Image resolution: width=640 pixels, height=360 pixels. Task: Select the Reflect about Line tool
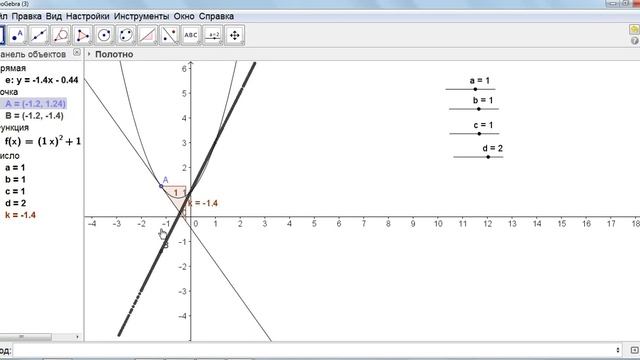coord(169,35)
